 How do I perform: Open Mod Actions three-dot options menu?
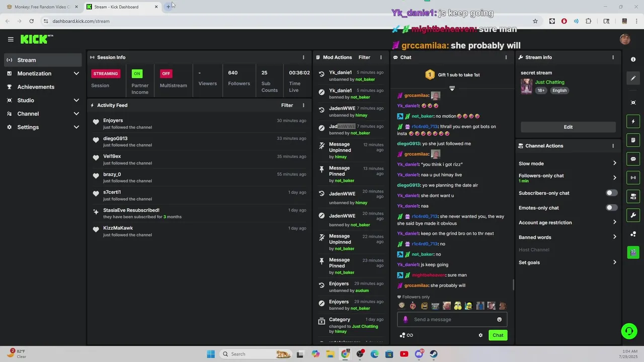(x=381, y=57)
